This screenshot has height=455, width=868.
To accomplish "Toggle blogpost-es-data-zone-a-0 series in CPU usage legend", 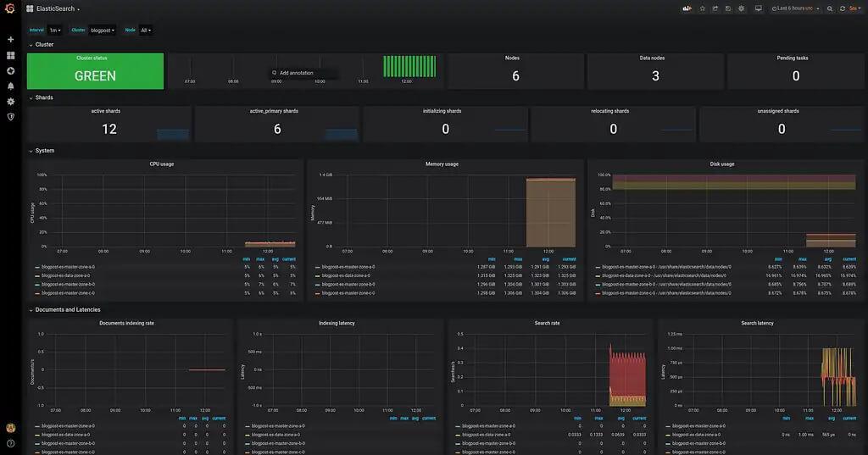I will pos(65,275).
